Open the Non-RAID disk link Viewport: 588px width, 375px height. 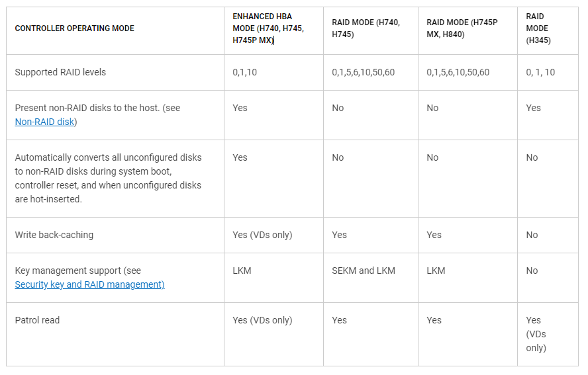pyautogui.click(x=44, y=122)
